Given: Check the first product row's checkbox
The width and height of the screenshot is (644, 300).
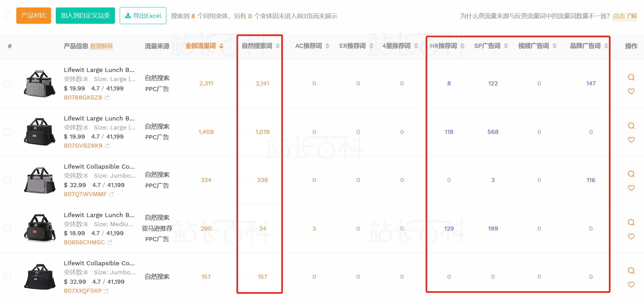Looking at the screenshot, I should point(8,84).
